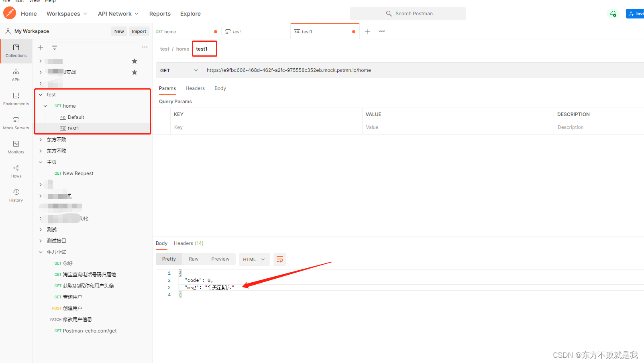Viewport: 644px width, 363px height.
Task: Click inside the request URL field
Action: pyautogui.click(x=321, y=70)
